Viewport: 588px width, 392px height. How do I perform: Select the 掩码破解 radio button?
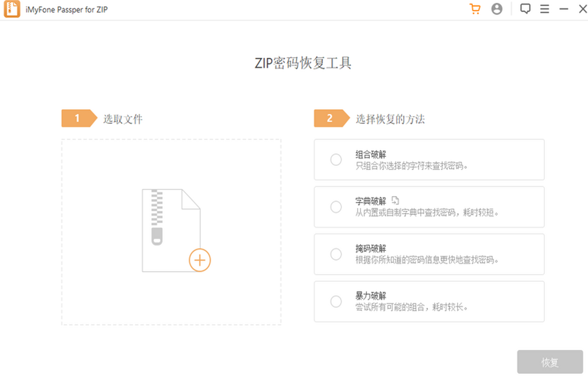(336, 254)
